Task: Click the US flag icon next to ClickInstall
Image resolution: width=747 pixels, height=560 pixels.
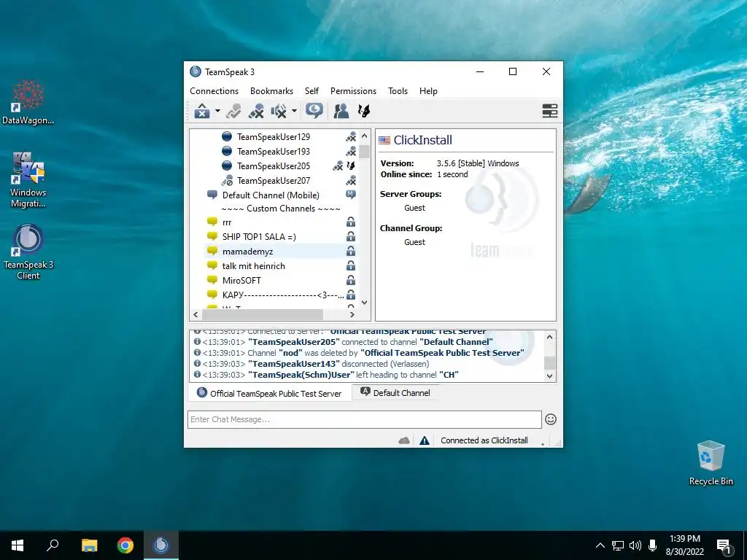Action: [384, 140]
